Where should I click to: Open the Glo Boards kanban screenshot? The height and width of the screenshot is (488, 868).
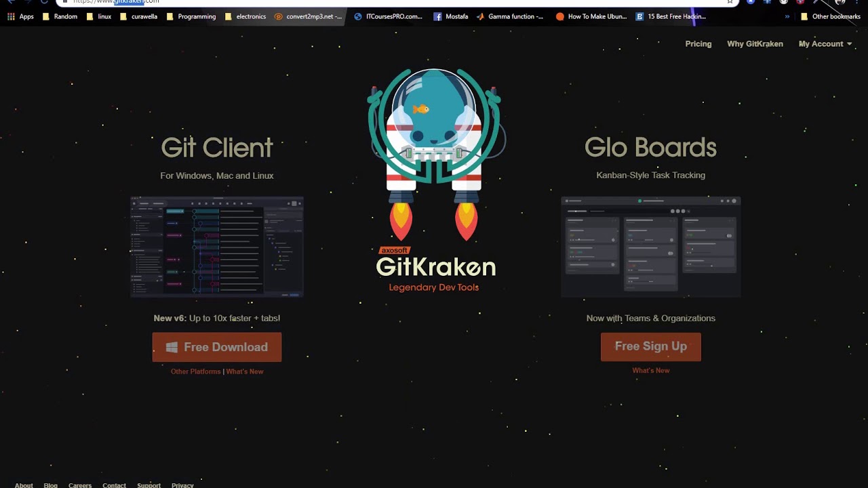[651, 247]
